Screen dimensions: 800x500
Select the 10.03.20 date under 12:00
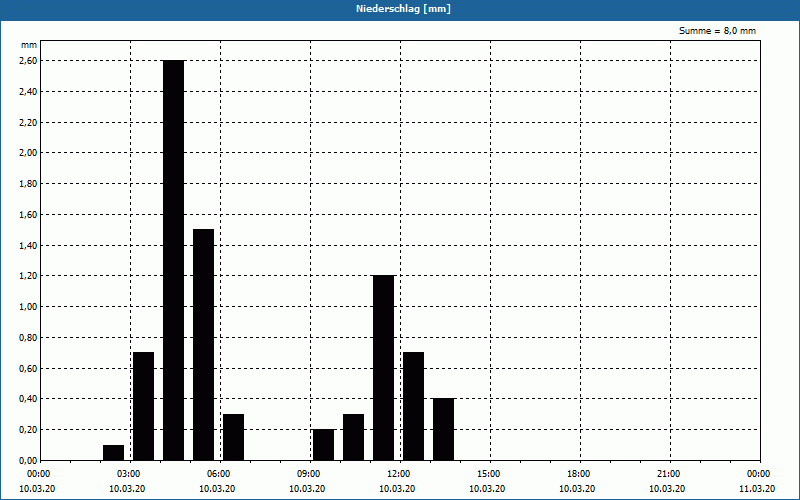(397, 489)
